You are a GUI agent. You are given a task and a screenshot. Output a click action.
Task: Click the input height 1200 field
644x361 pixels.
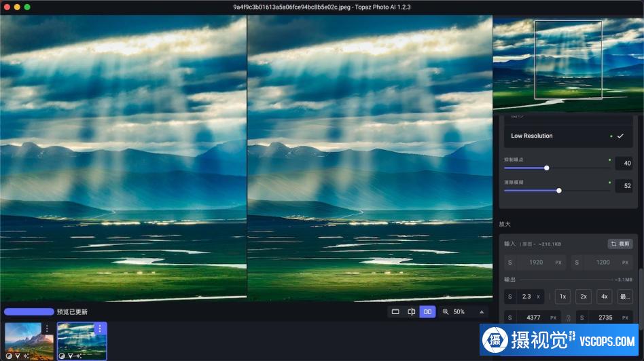(602, 262)
